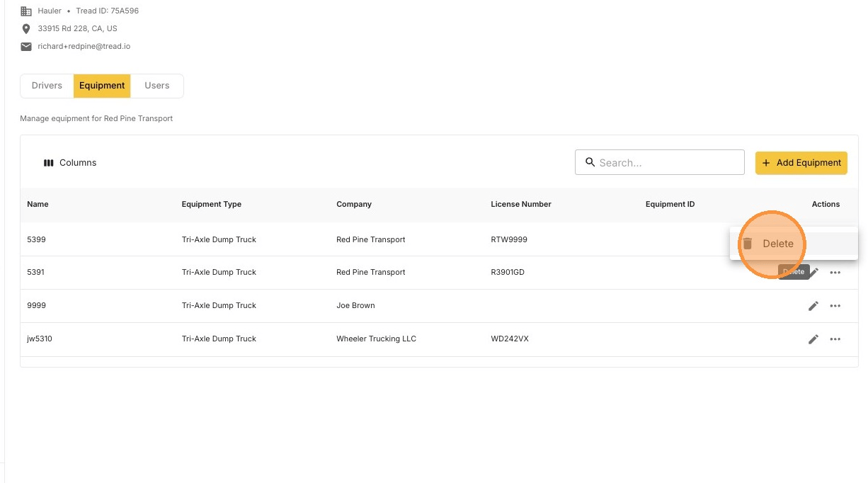The image size is (868, 483).
Task: Focus the Search equipment field
Action: click(660, 162)
